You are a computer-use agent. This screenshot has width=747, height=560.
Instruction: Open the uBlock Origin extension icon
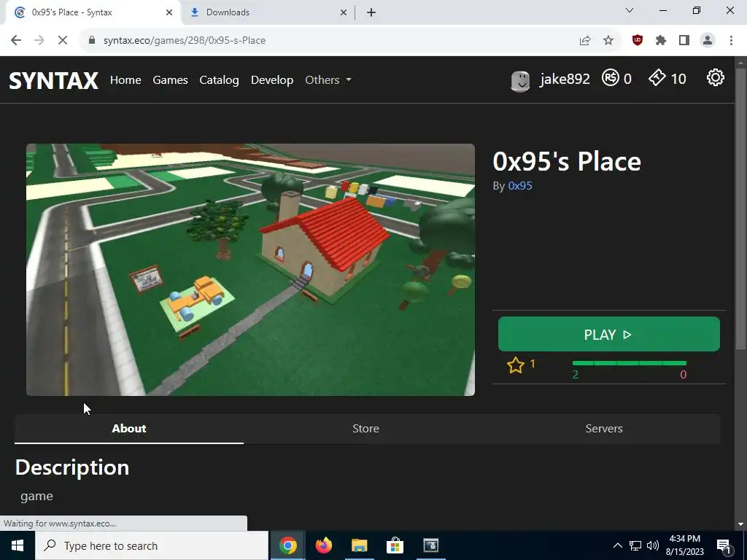[x=638, y=41]
